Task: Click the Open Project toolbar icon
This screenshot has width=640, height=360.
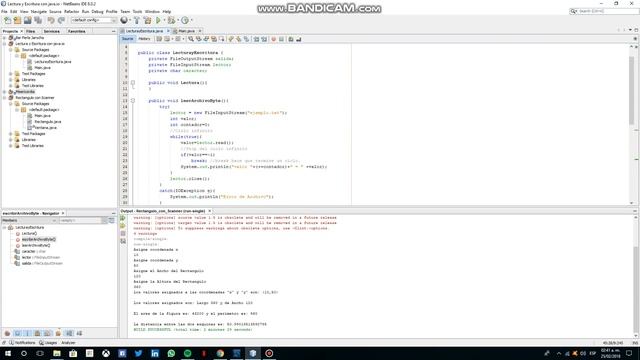Action: [x=27, y=20]
